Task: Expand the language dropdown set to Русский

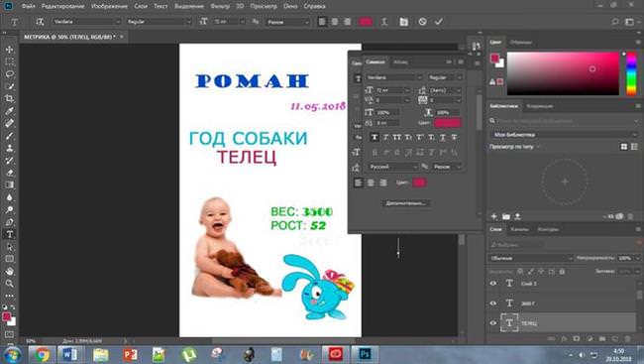Action: coord(392,167)
